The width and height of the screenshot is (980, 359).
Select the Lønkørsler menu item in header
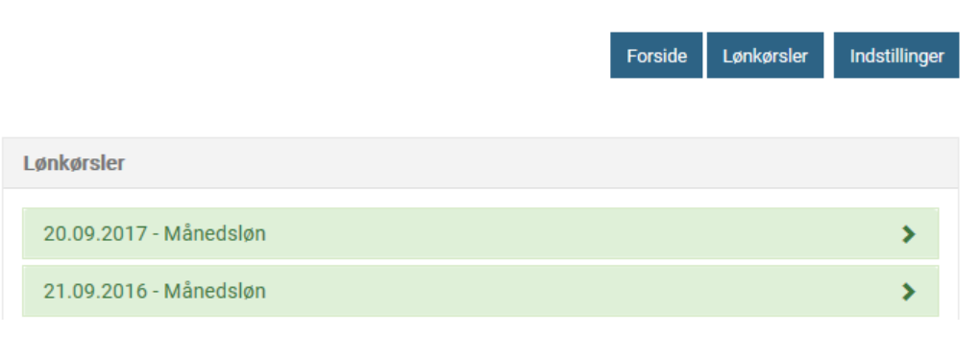tap(765, 56)
